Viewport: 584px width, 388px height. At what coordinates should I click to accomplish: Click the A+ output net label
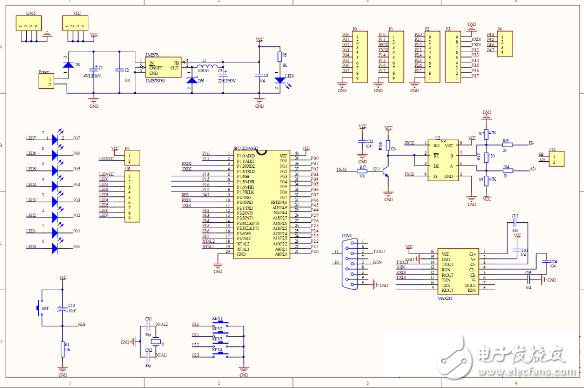click(x=533, y=169)
